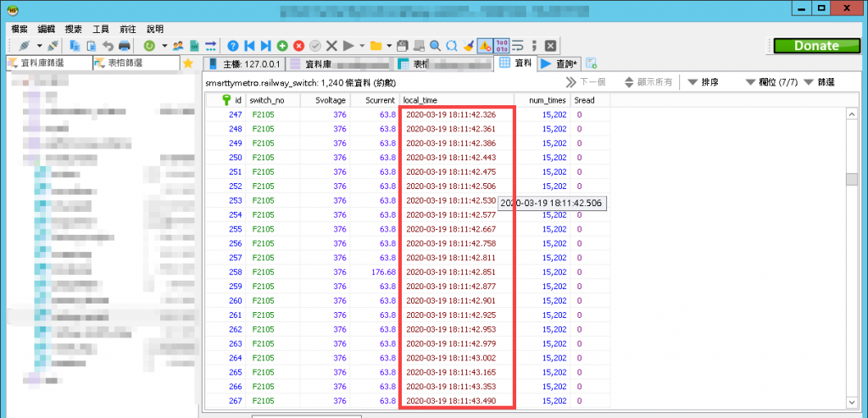Image resolution: width=868 pixels, height=418 pixels.
Task: Cancel editing with the black X icon
Action: (331, 46)
